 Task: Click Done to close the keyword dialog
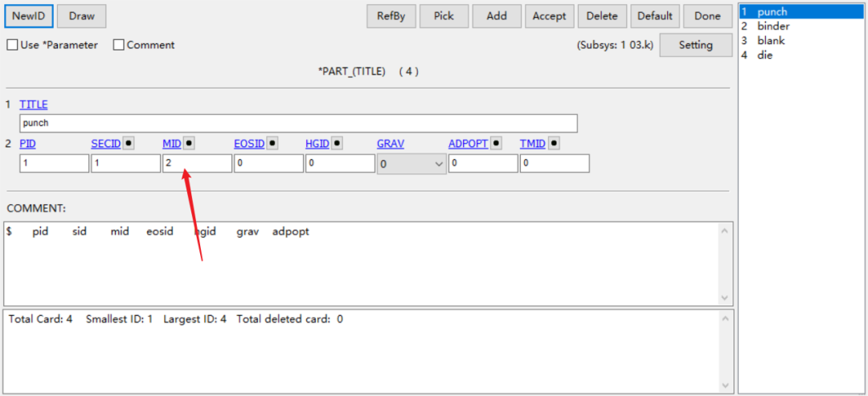point(707,16)
